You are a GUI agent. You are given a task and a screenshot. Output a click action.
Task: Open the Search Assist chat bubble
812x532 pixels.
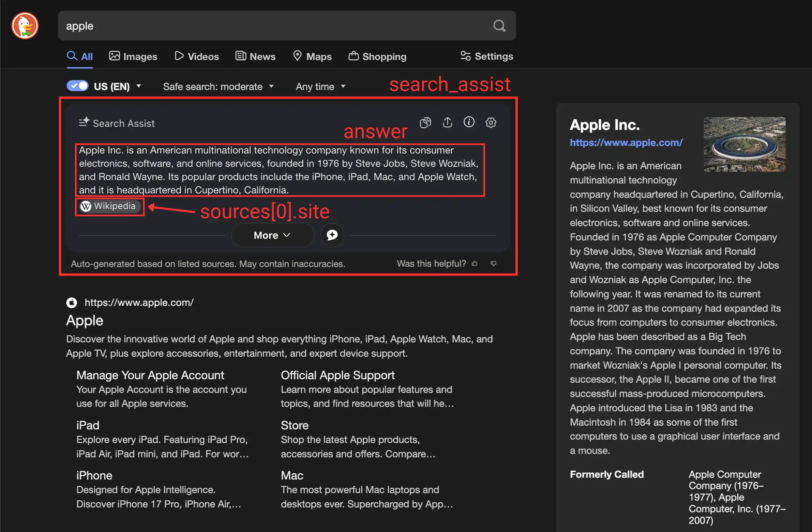[x=332, y=235]
